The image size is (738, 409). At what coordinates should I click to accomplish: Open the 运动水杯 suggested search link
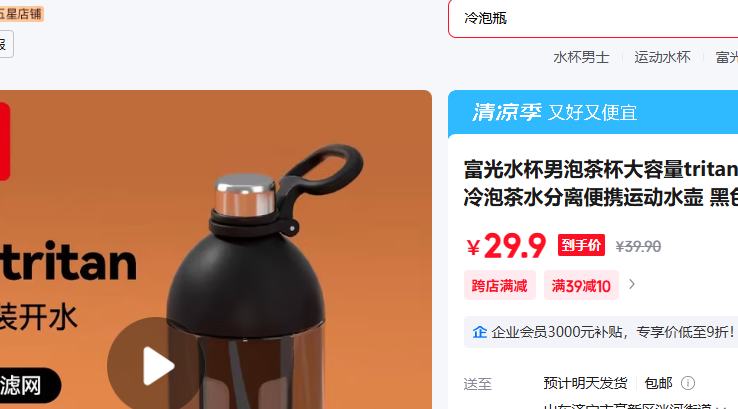[x=662, y=57]
